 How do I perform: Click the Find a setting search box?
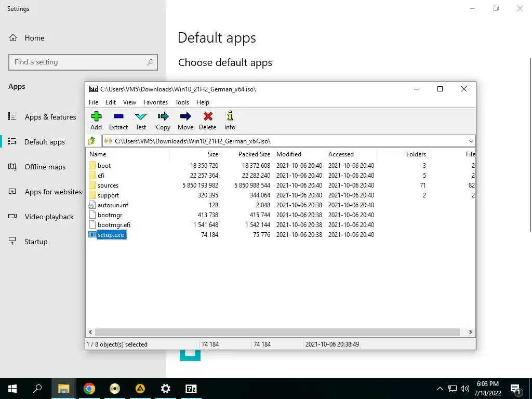click(83, 62)
